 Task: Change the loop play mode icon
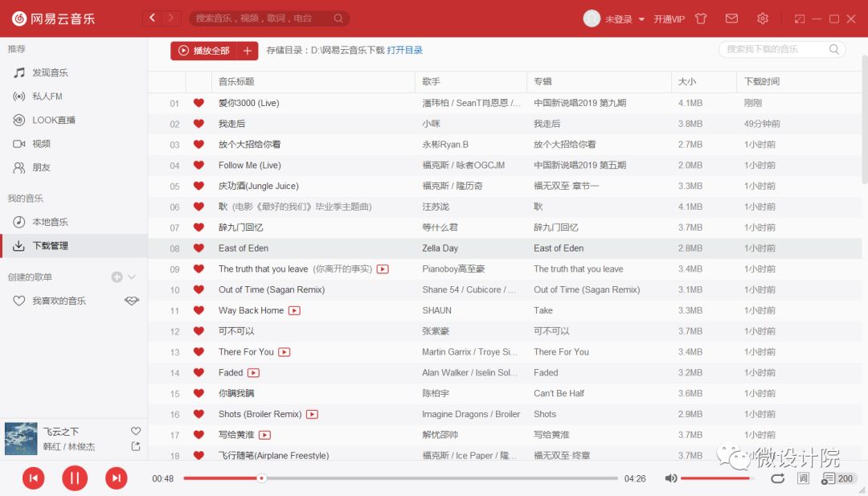pyautogui.click(x=778, y=478)
